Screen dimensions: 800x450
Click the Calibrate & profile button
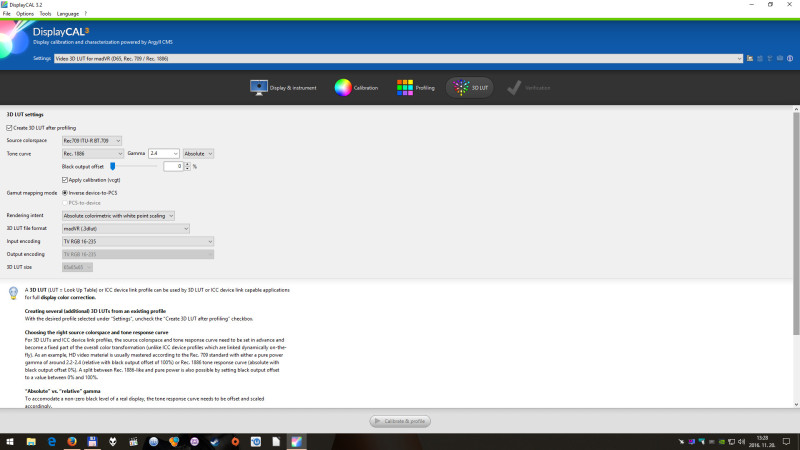(401, 421)
